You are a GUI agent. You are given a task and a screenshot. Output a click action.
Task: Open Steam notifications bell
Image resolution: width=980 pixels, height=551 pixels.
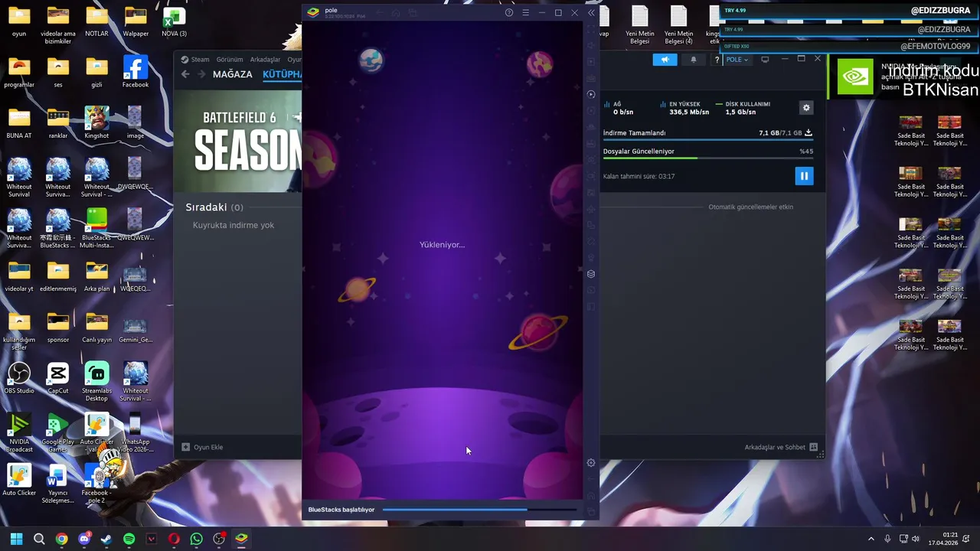pos(694,60)
